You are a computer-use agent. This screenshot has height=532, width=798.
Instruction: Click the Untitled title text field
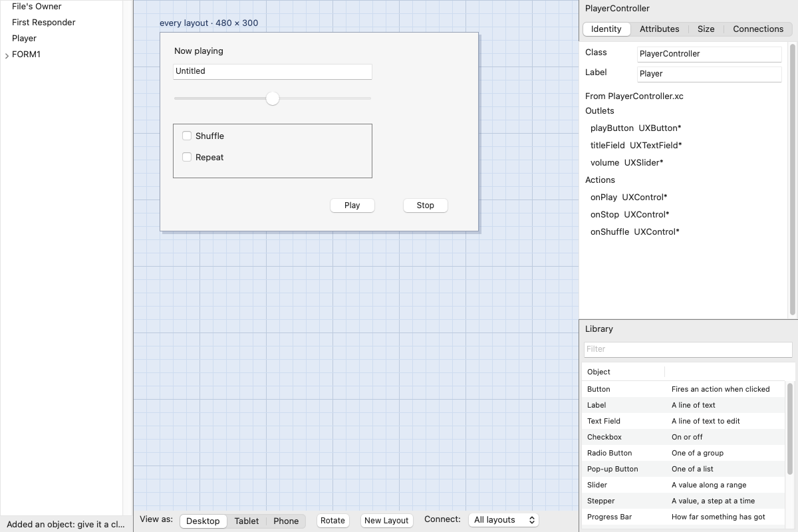(x=273, y=72)
